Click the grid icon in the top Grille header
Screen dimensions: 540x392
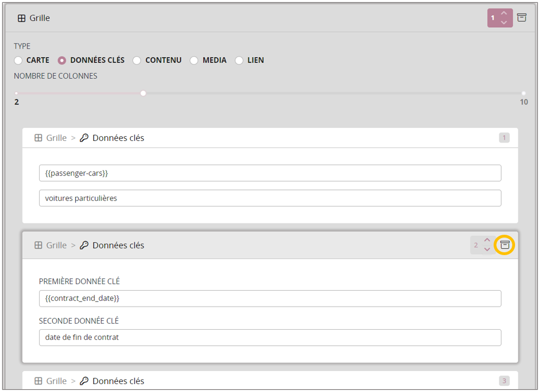point(22,18)
